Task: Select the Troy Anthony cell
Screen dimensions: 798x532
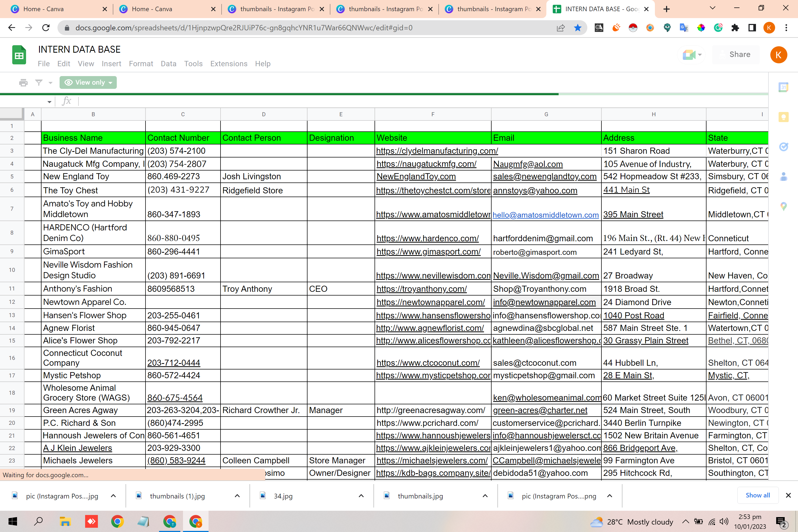Action: [x=264, y=289]
